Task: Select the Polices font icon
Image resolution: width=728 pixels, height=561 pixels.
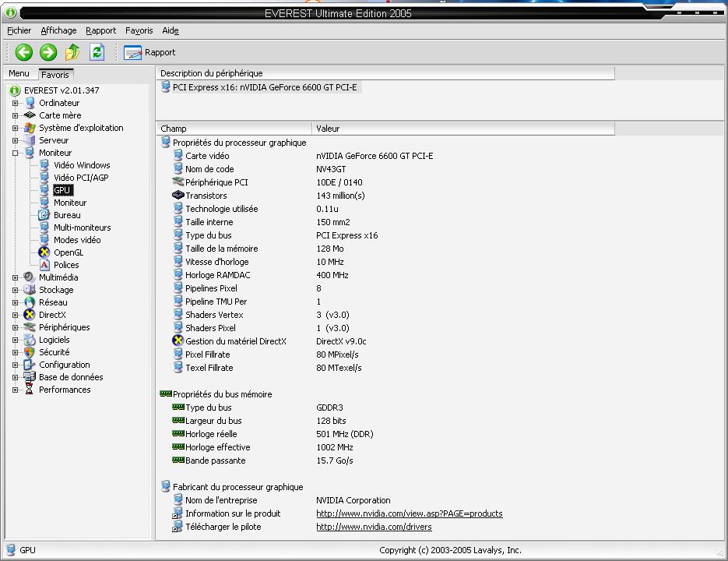Action: [x=44, y=265]
